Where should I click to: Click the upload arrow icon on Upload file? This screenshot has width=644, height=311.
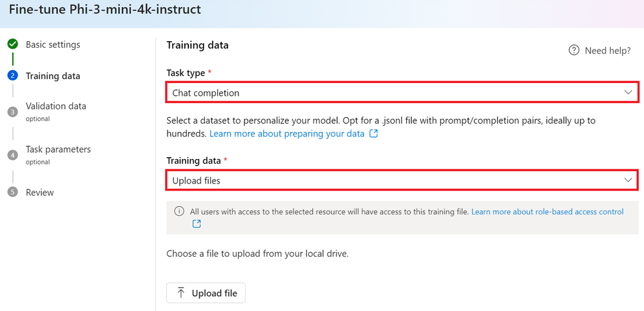click(181, 293)
